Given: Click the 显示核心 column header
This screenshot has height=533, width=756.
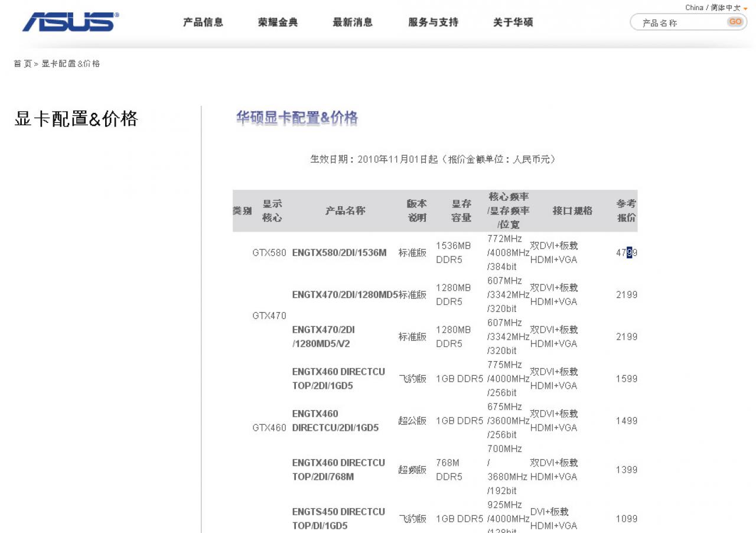Looking at the screenshot, I should pos(272,210).
